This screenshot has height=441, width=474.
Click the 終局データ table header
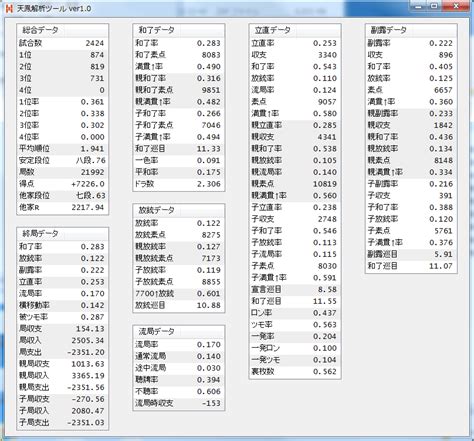coord(62,234)
